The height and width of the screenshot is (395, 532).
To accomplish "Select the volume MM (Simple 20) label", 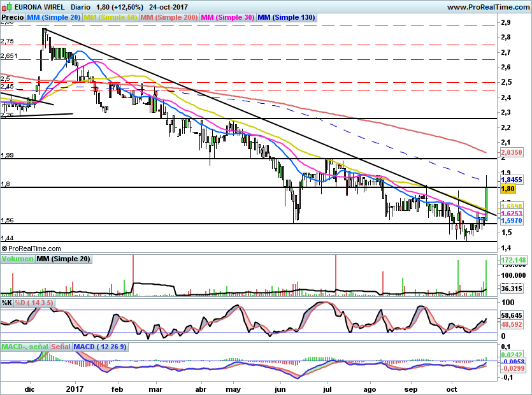I will click(63, 259).
